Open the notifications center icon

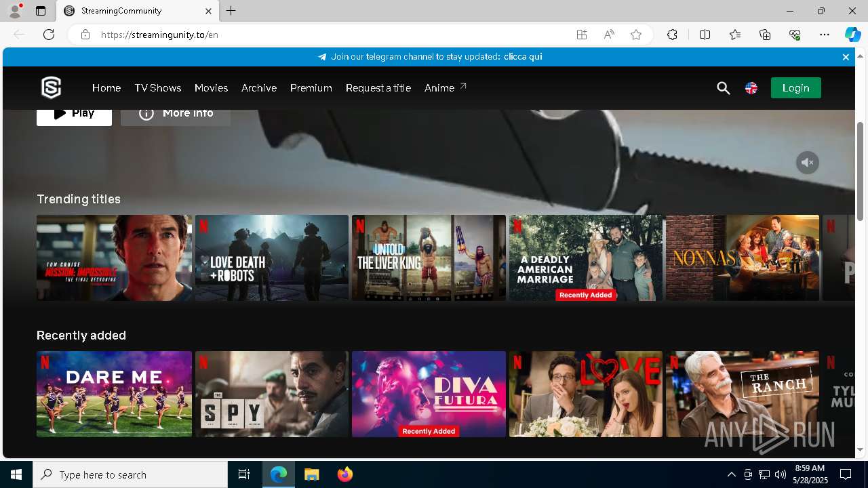click(846, 474)
